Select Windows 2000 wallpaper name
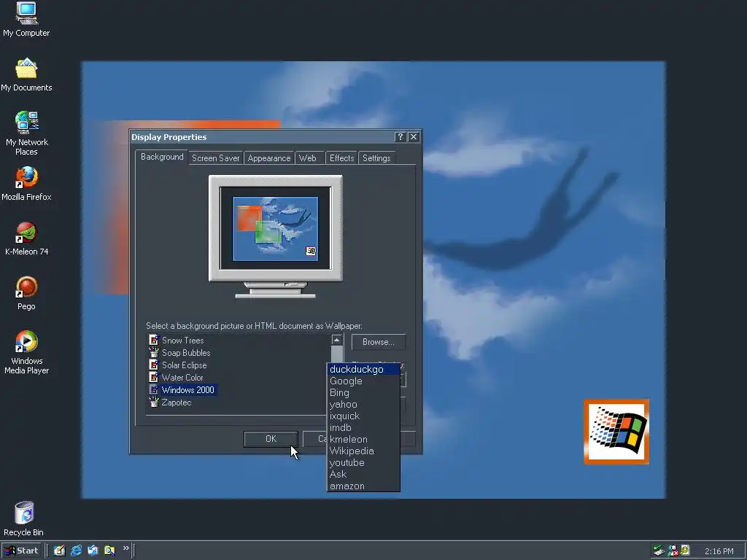This screenshot has width=747, height=560. (187, 389)
